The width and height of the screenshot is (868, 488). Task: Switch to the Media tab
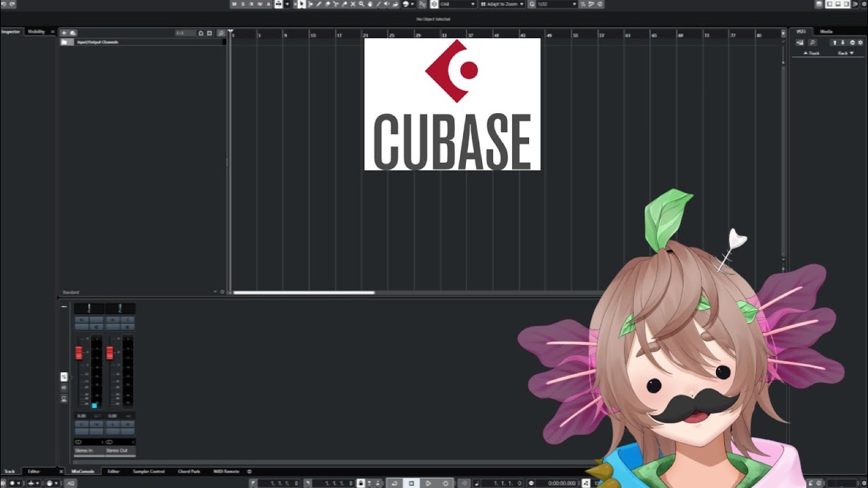826,32
